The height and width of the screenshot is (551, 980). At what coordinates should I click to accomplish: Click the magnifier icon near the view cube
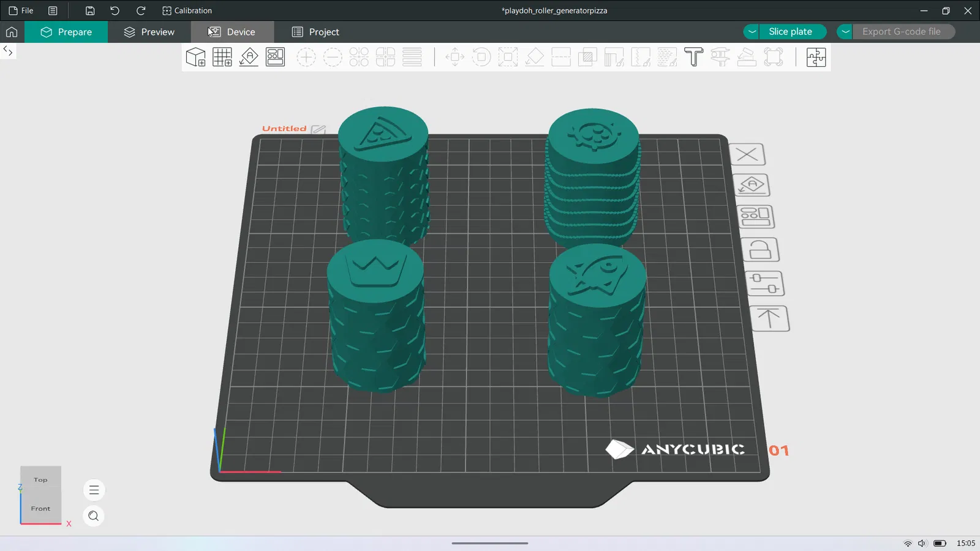(x=93, y=516)
